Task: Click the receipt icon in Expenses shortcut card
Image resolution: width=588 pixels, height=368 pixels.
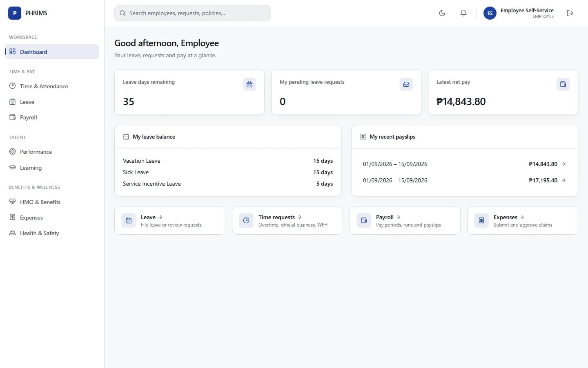Action: coord(481,220)
